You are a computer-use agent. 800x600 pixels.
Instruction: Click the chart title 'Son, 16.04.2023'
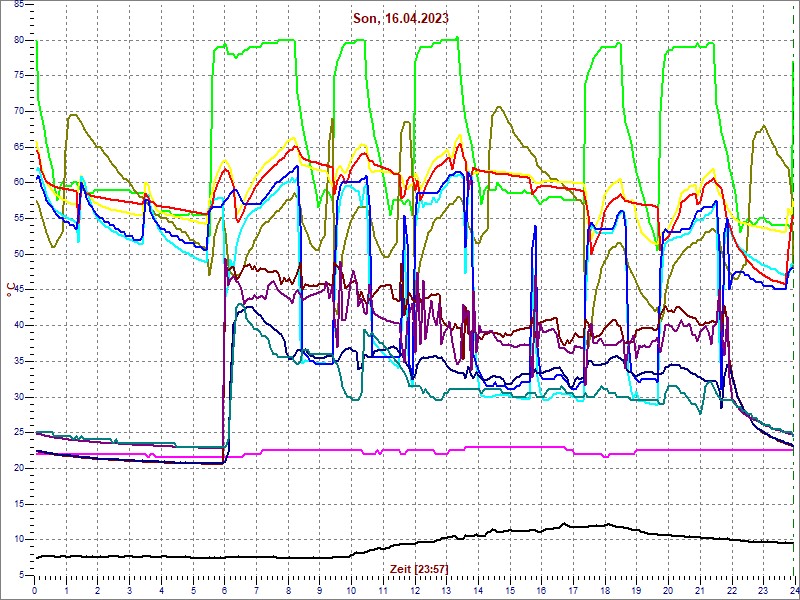pyautogui.click(x=401, y=18)
